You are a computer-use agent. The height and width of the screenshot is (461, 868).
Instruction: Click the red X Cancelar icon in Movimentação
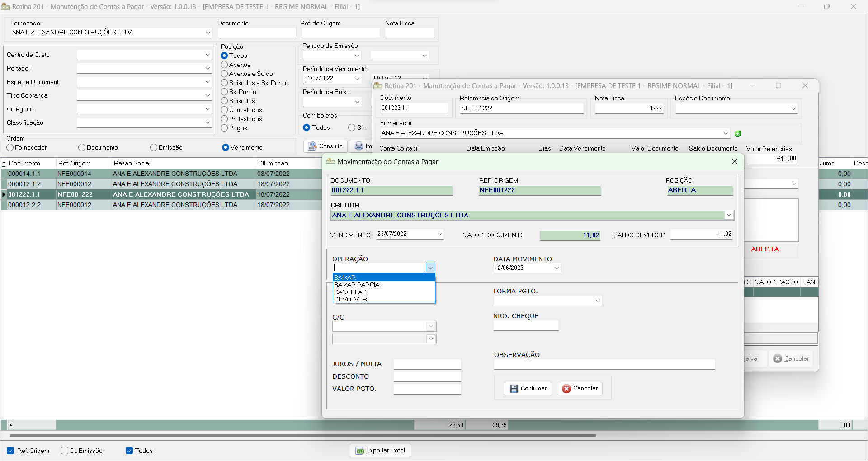[x=566, y=389]
